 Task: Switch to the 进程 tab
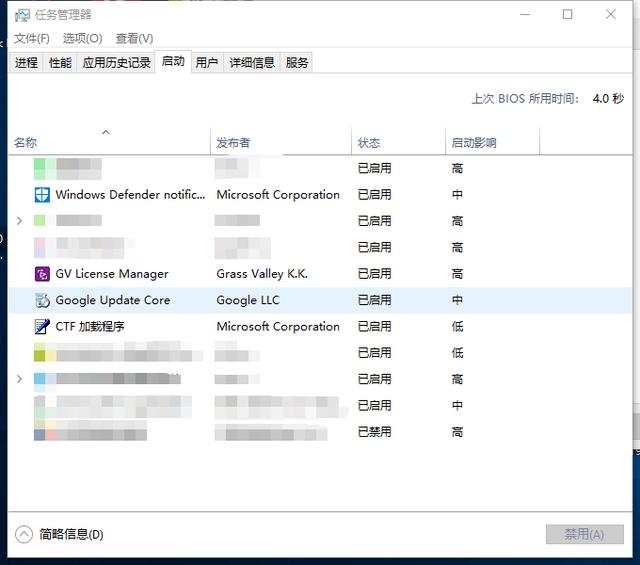coord(26,63)
